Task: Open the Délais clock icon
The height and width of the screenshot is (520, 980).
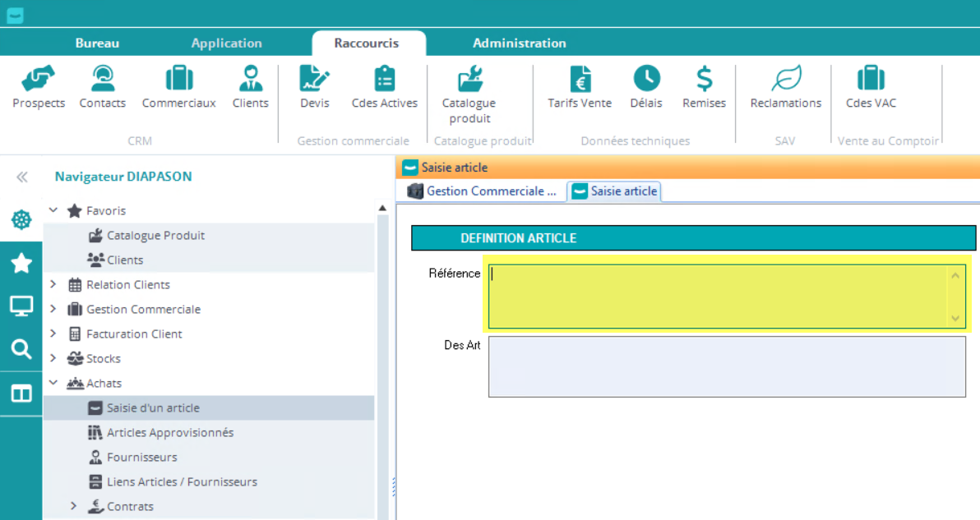Action: coord(646,80)
